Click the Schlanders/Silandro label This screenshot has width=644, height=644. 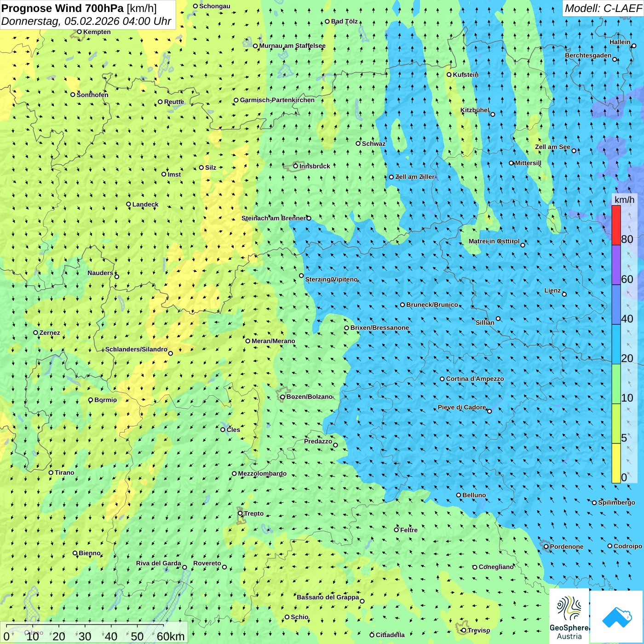click(136, 349)
